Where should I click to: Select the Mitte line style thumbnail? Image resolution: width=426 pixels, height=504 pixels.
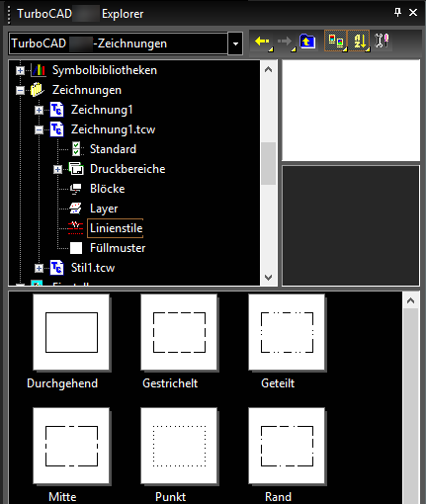tap(71, 446)
